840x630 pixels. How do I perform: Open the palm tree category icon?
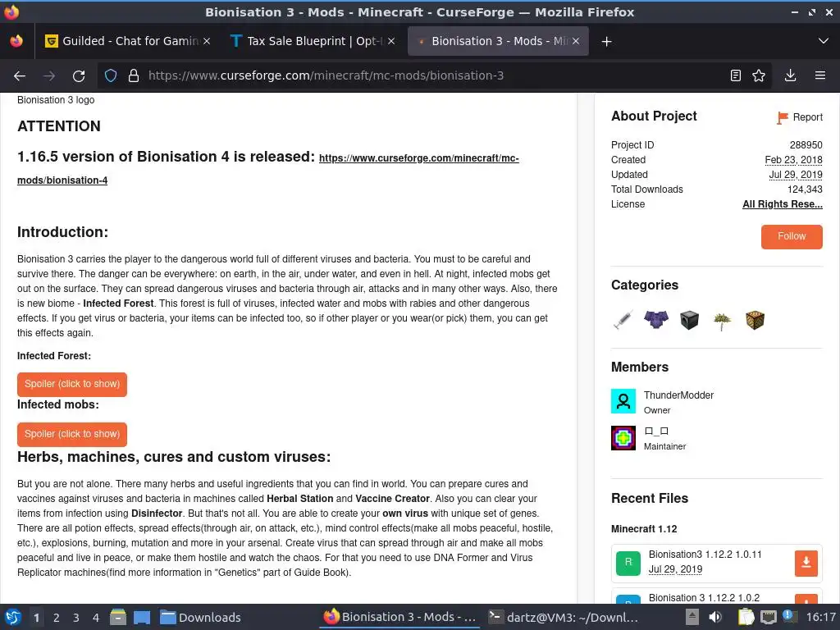click(722, 321)
